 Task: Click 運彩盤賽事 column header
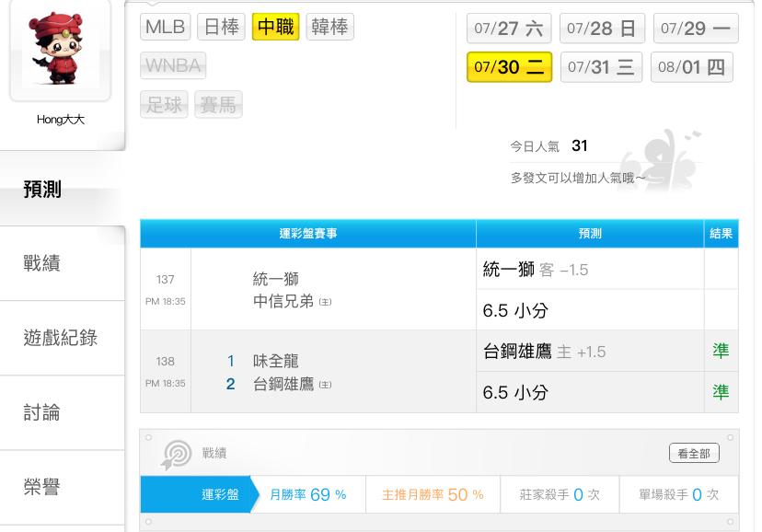(308, 234)
